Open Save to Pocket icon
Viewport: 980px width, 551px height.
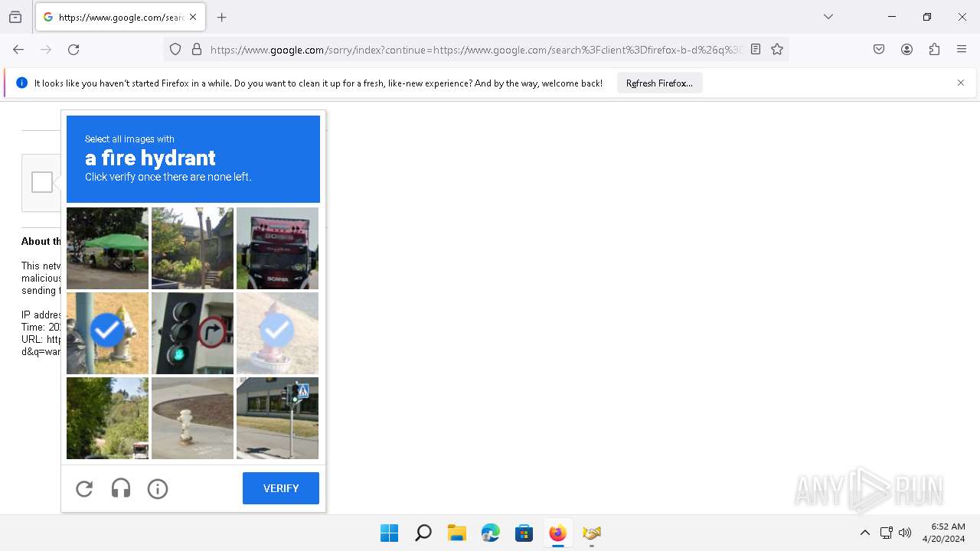pos(879,49)
